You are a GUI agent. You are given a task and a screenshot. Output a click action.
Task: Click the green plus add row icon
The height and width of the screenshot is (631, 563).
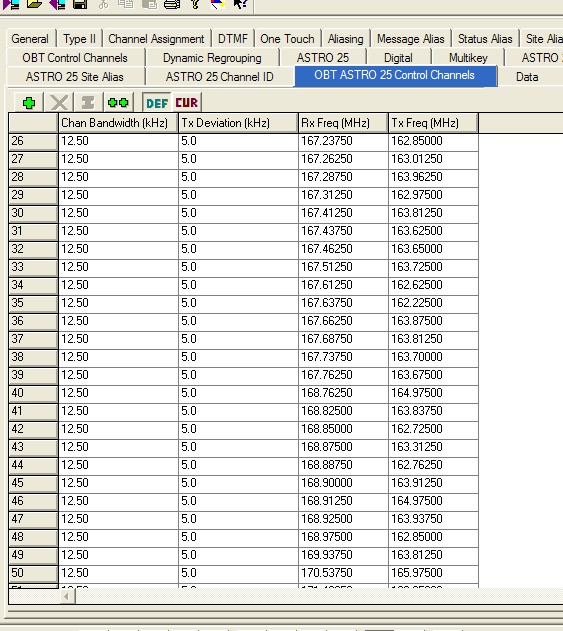[x=29, y=103]
